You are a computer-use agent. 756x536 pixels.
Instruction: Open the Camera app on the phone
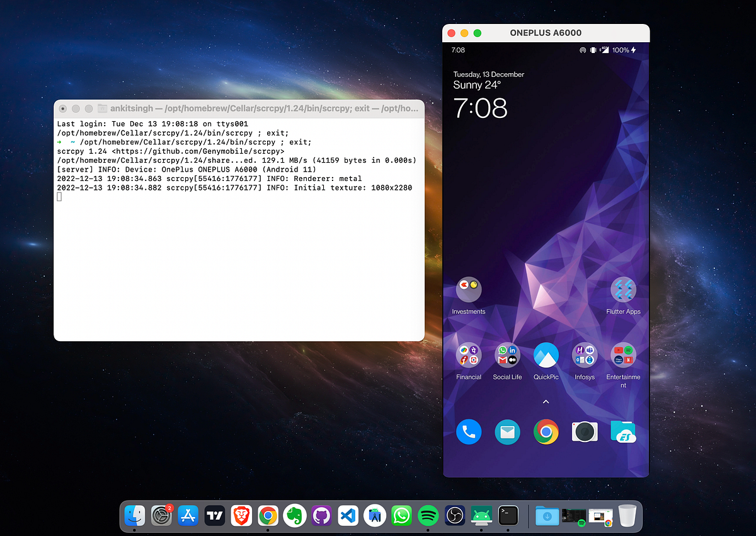584,431
